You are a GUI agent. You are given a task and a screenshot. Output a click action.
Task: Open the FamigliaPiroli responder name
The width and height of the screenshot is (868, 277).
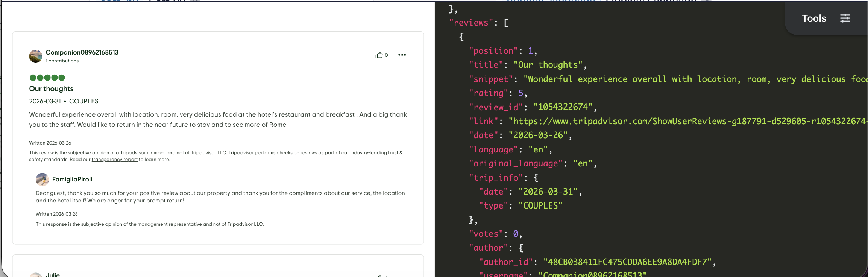click(x=72, y=179)
